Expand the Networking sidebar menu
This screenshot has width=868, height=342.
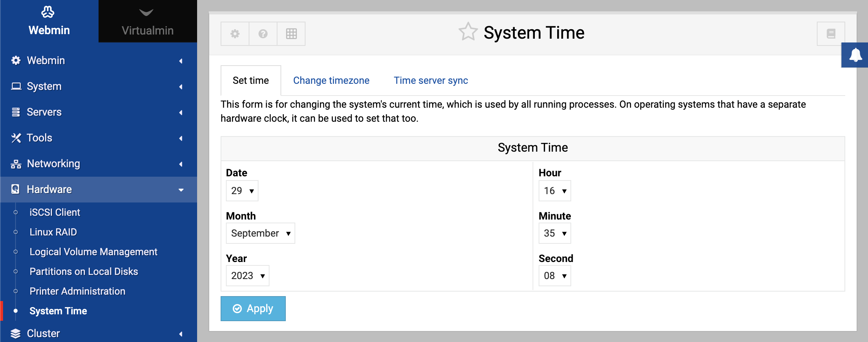tap(99, 164)
